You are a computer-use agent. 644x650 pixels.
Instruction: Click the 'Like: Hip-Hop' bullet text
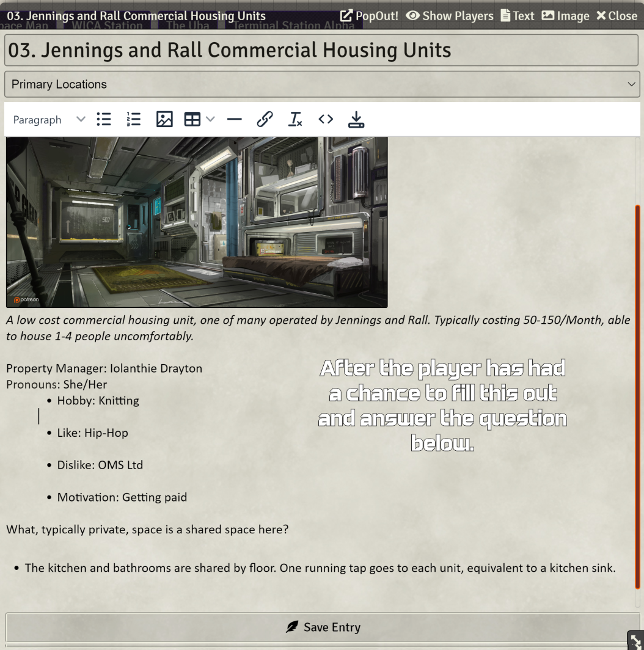point(92,433)
